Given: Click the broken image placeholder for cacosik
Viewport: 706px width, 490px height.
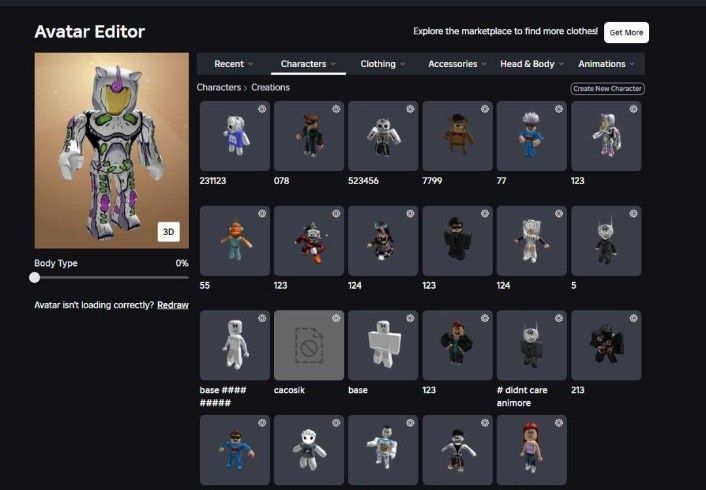Looking at the screenshot, I should click(309, 345).
